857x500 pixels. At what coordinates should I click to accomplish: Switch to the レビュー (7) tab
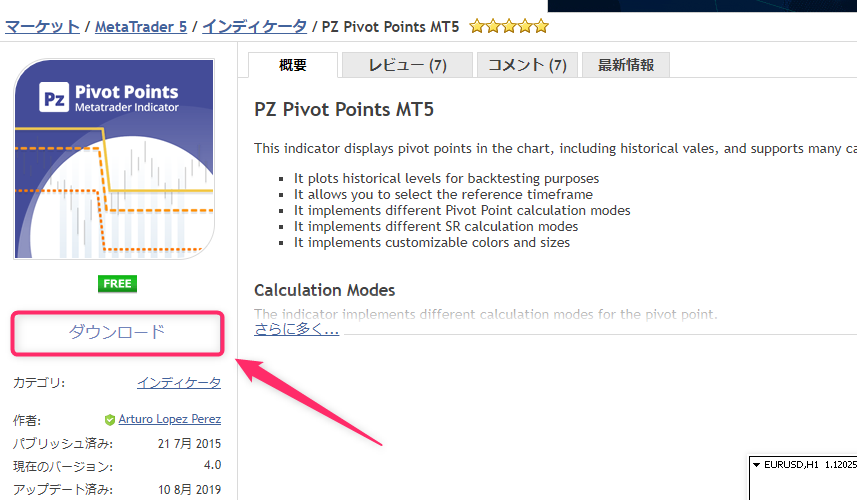pyautogui.click(x=407, y=65)
